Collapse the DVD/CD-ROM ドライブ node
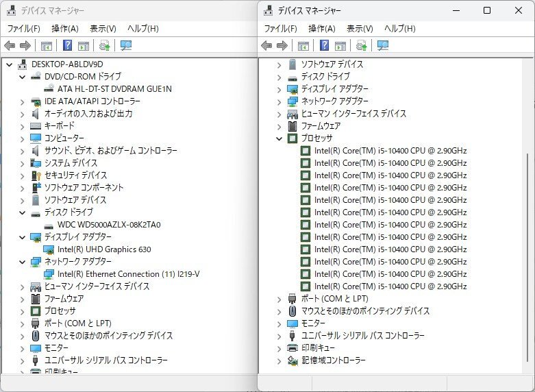This screenshot has width=535, height=392. (22, 77)
